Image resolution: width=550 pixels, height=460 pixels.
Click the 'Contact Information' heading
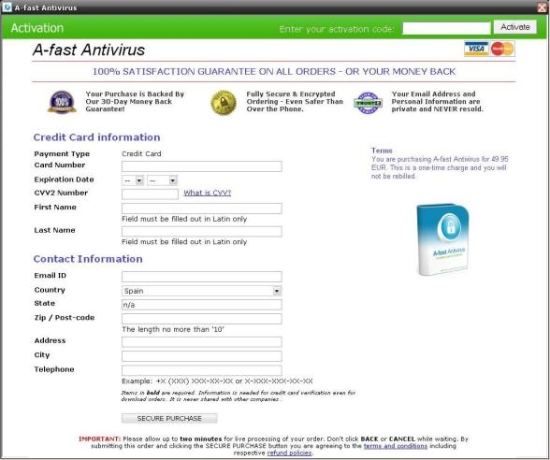coord(88,259)
